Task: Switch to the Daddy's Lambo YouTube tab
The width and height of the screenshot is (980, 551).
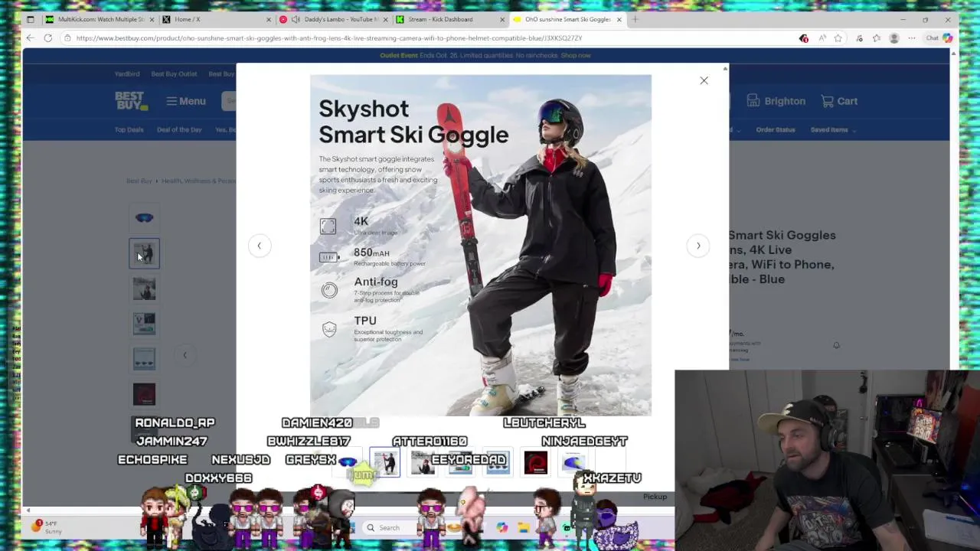Action: coord(334,19)
